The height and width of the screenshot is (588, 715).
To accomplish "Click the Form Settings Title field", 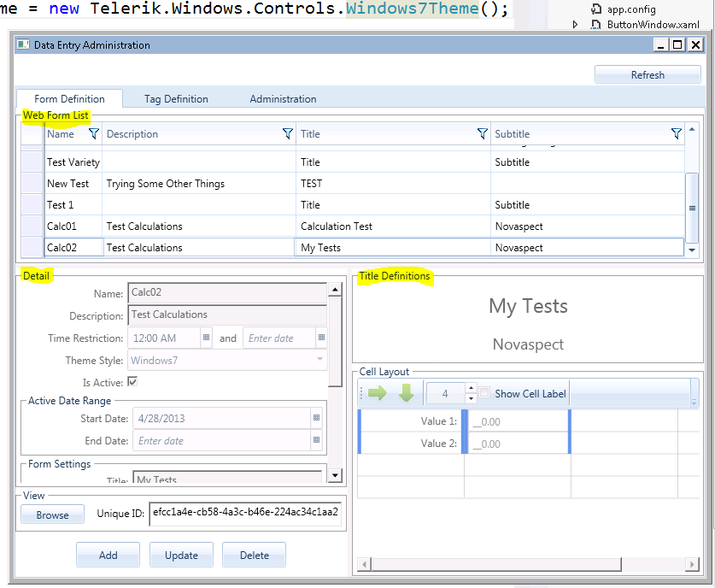I will pyautogui.click(x=227, y=477).
